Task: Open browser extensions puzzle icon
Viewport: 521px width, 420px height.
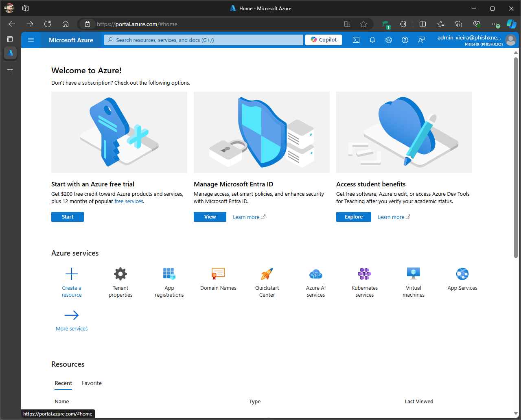Action: coord(403,24)
